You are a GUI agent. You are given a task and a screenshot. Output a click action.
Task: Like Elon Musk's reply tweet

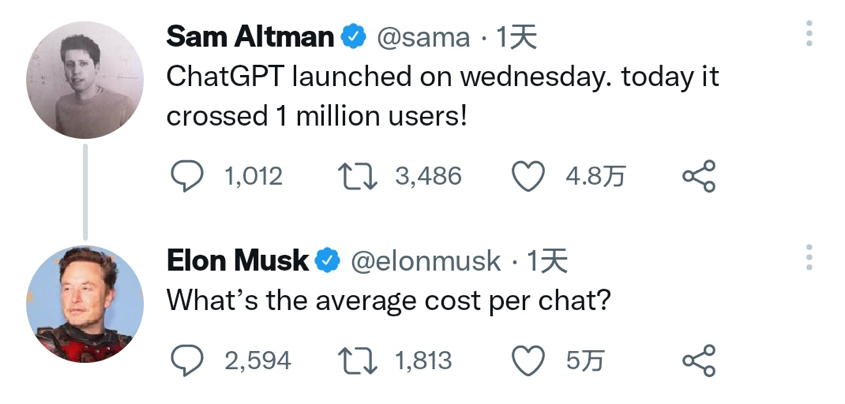(x=528, y=360)
